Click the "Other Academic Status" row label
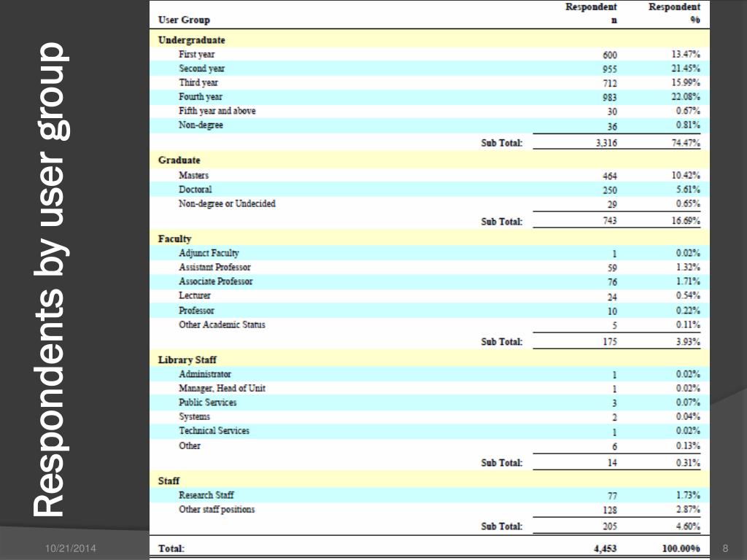747x560 pixels. [222, 324]
